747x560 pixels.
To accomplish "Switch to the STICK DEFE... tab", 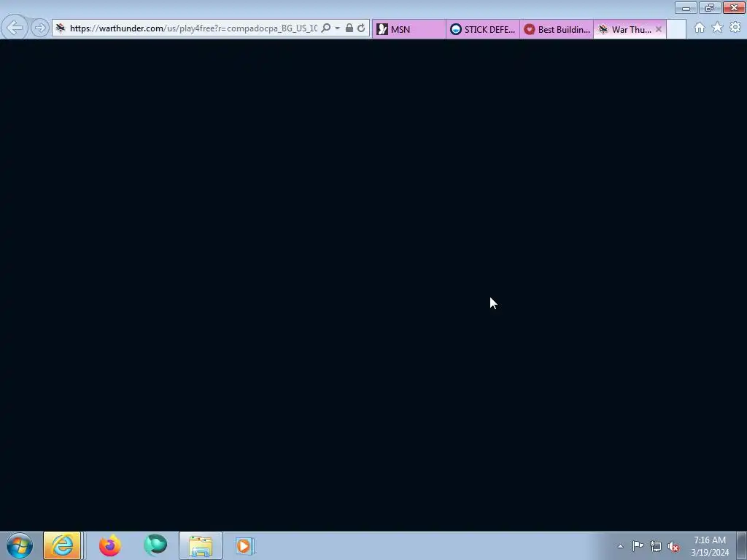I will pyautogui.click(x=483, y=29).
